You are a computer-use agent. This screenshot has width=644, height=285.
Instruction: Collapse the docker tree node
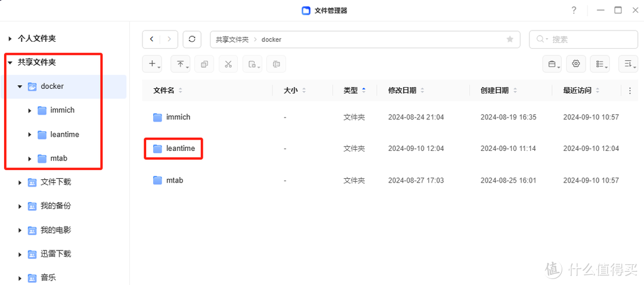pyautogui.click(x=20, y=86)
